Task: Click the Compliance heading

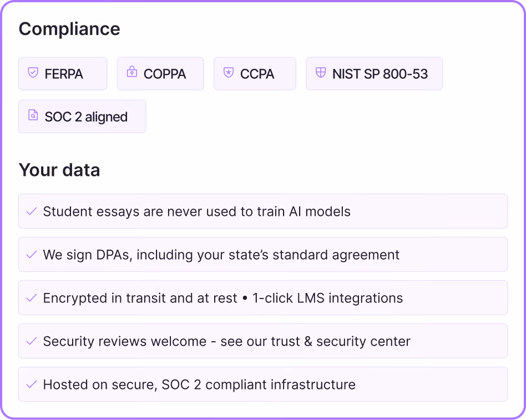Action: click(x=69, y=29)
